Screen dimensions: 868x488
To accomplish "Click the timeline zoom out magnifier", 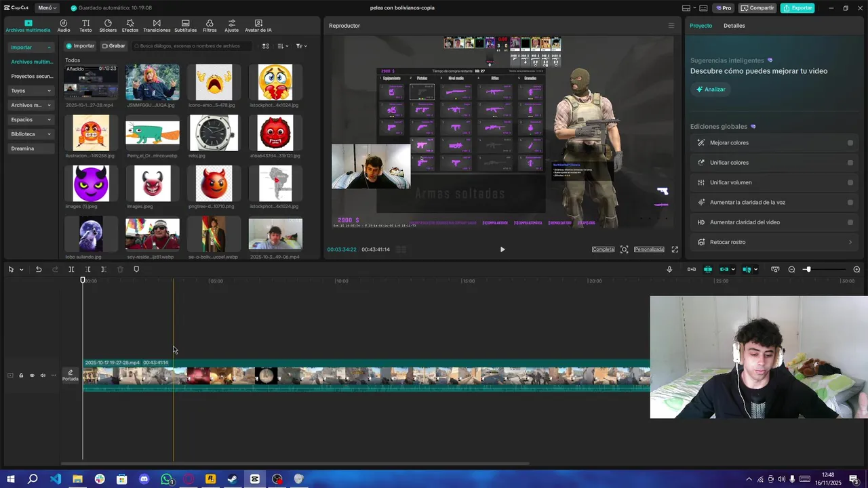I will pyautogui.click(x=791, y=269).
